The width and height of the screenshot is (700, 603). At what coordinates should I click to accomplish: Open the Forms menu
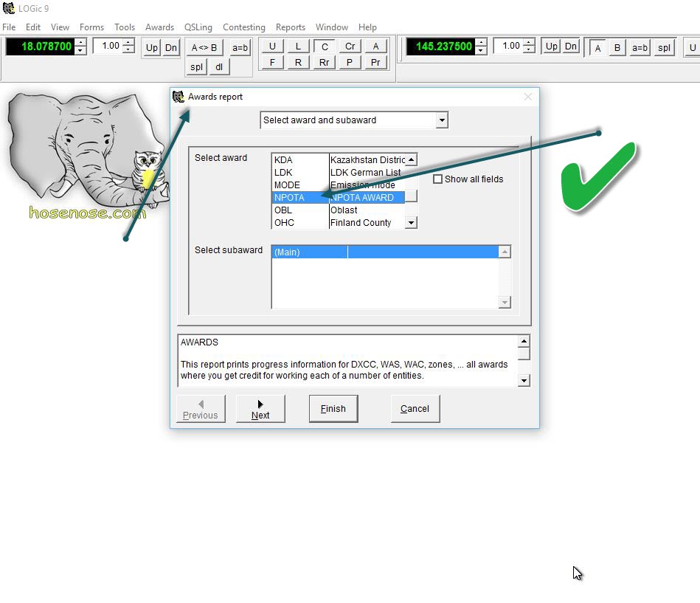point(91,27)
